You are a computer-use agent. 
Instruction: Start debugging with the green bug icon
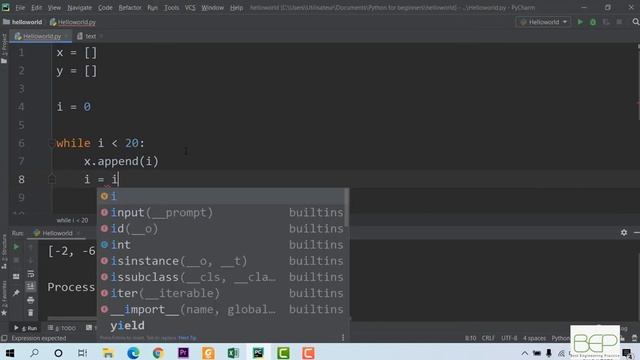click(x=593, y=22)
